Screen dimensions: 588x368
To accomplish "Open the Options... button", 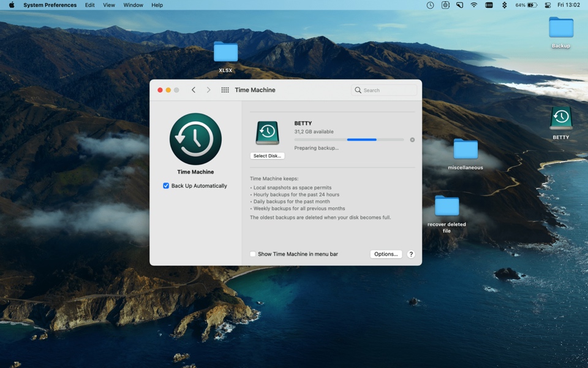I will pos(386,254).
